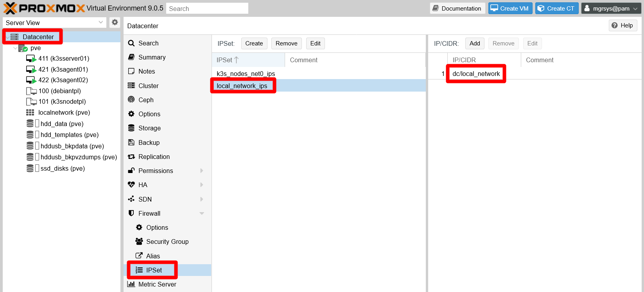
Task: Select template 100 (debiantpl)
Action: tap(59, 91)
